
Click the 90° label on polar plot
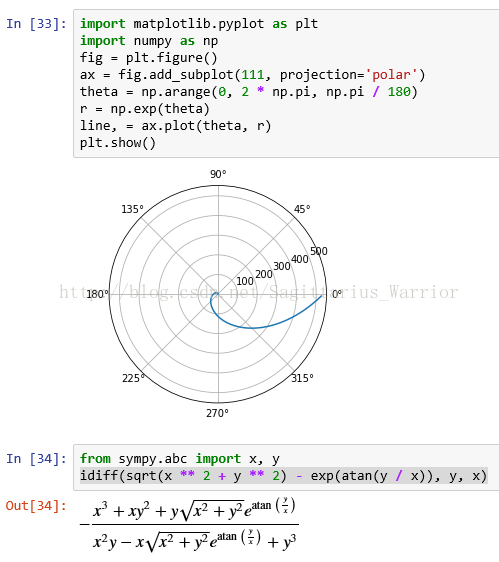218,174
